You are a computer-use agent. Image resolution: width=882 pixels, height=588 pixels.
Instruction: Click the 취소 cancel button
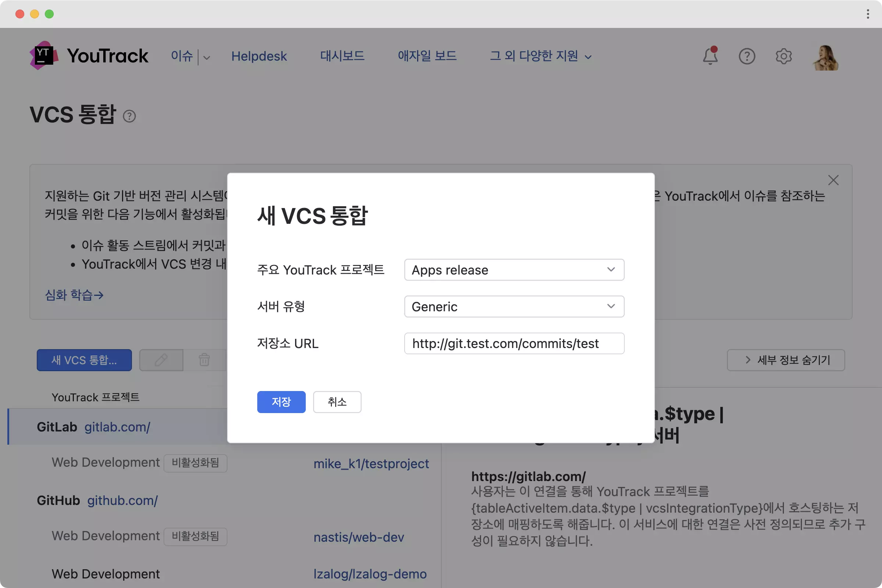[x=337, y=402]
